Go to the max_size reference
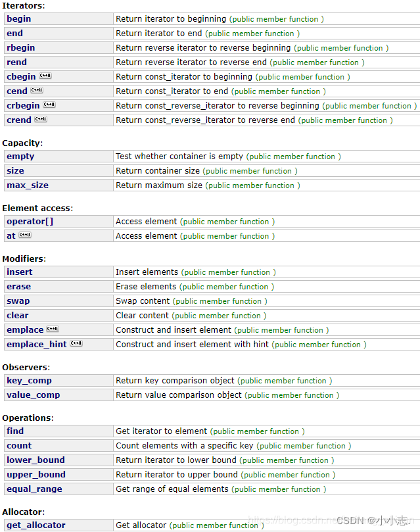The height and width of the screenshot is (532, 420). (28, 185)
